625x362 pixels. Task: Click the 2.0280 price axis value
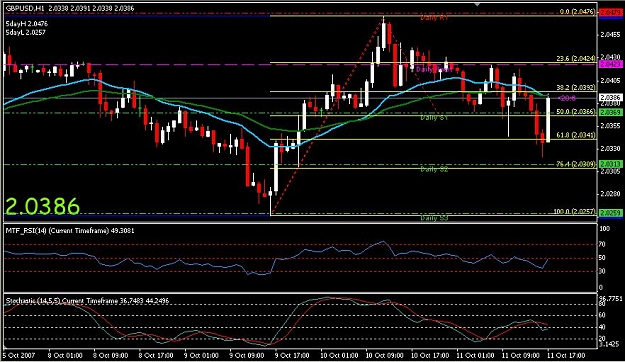pyautogui.click(x=611, y=194)
